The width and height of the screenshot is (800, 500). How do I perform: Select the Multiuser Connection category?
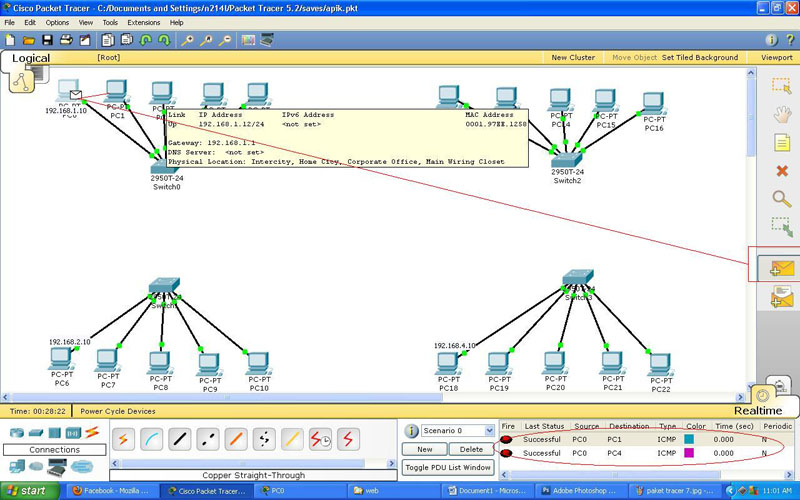coord(82,466)
